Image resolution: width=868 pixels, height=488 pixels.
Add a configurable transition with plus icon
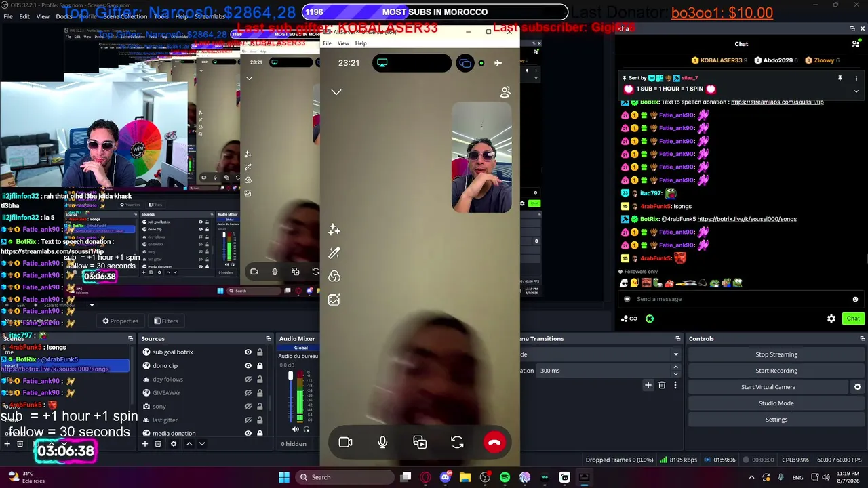[x=648, y=385]
